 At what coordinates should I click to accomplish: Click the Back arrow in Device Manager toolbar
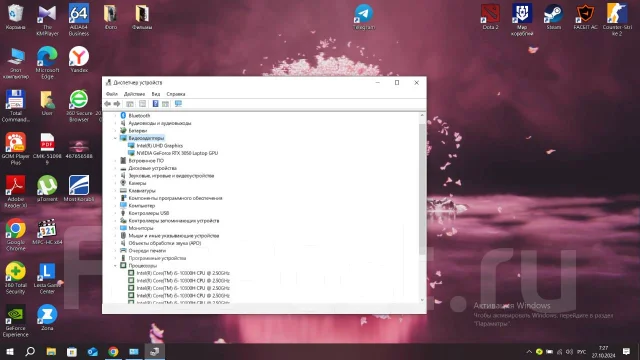point(107,104)
